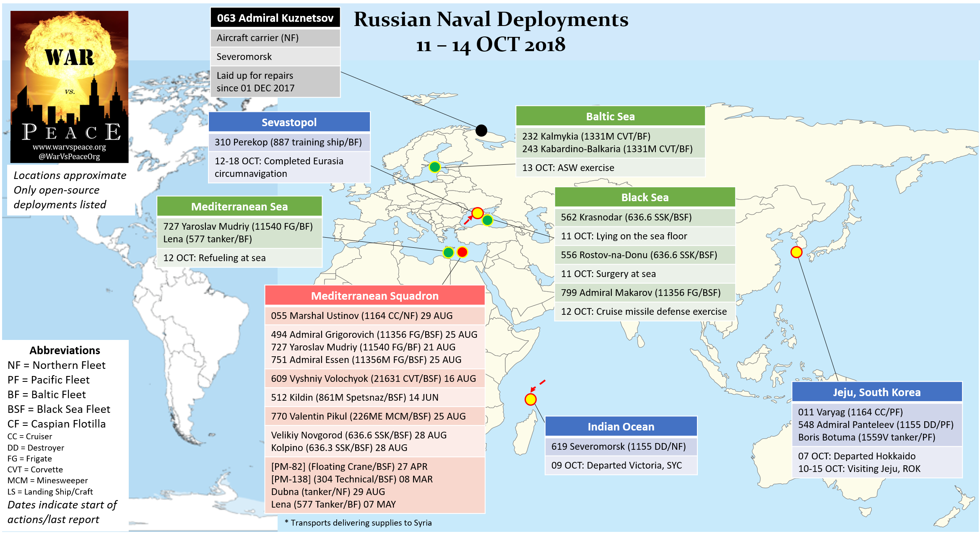
Task: Select 609 Vyshniy Volochyok row
Action: 375,378
